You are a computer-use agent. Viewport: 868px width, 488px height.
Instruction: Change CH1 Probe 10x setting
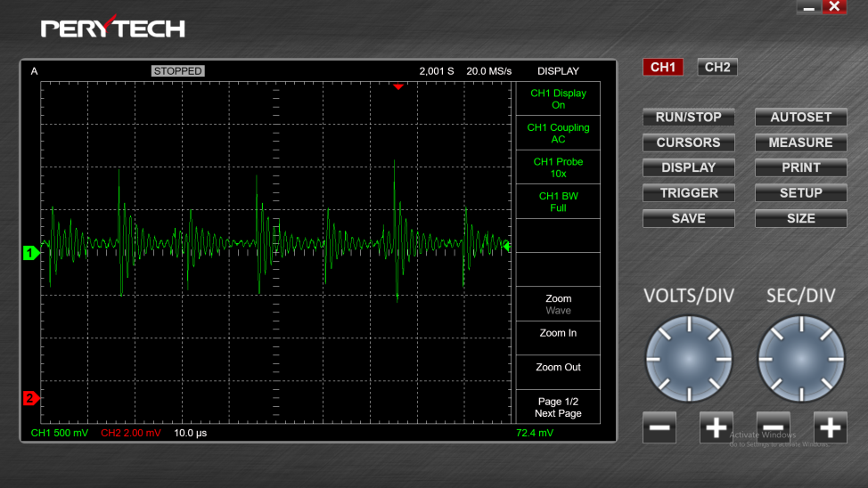tap(558, 167)
